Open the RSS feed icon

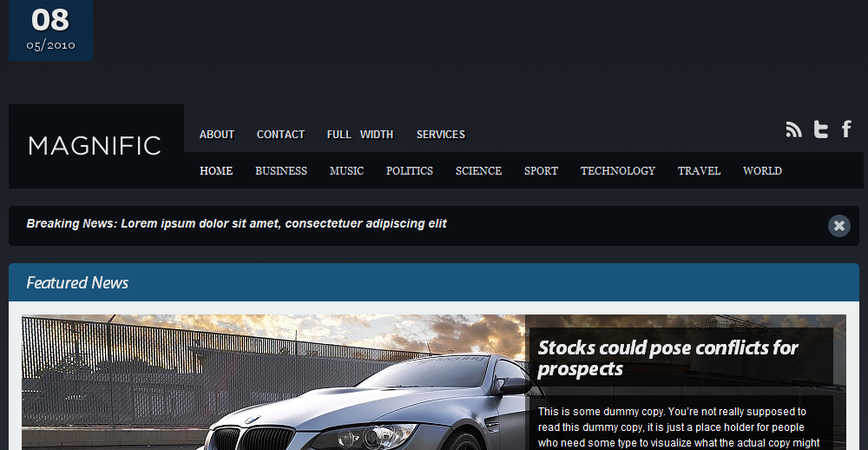794,129
